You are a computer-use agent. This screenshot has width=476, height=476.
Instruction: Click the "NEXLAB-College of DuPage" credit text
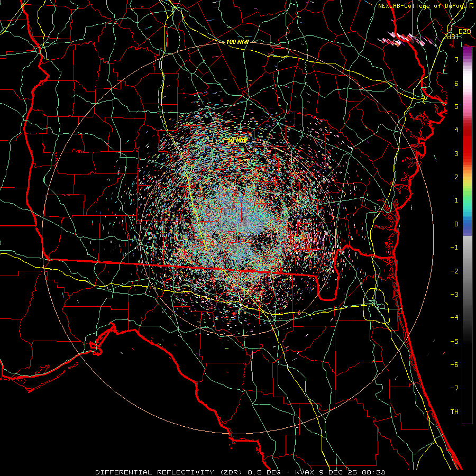point(422,6)
